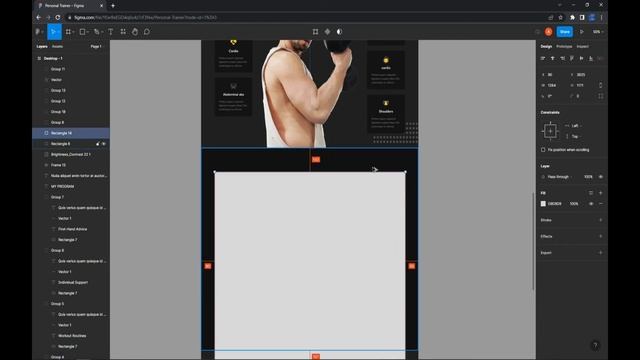640x360 pixels.
Task: Click the browser back arrow
Action: tap(38, 18)
